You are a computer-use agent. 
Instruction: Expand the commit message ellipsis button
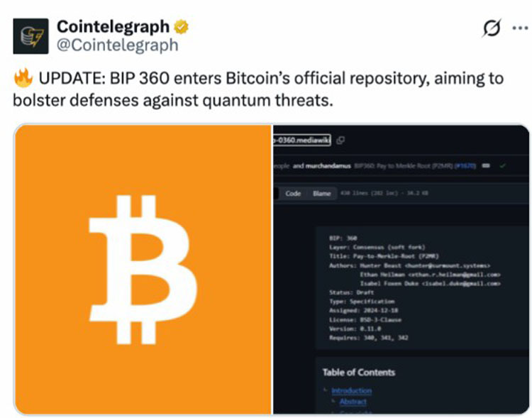(486, 165)
